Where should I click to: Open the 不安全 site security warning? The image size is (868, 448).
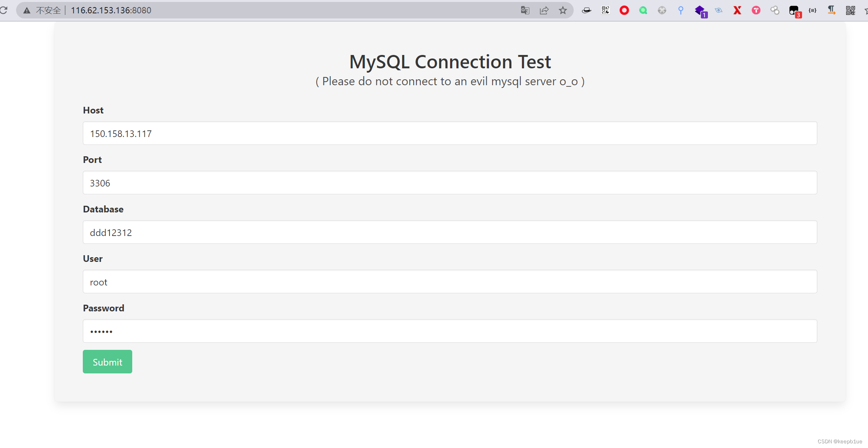point(44,11)
